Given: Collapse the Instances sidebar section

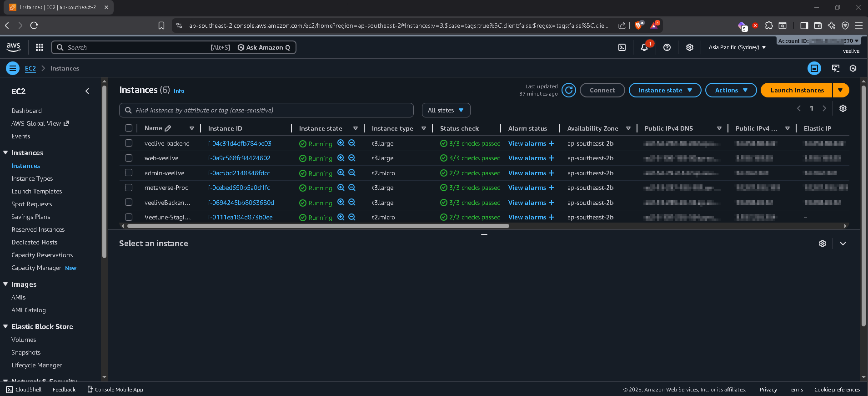Looking at the screenshot, I should click(5, 152).
